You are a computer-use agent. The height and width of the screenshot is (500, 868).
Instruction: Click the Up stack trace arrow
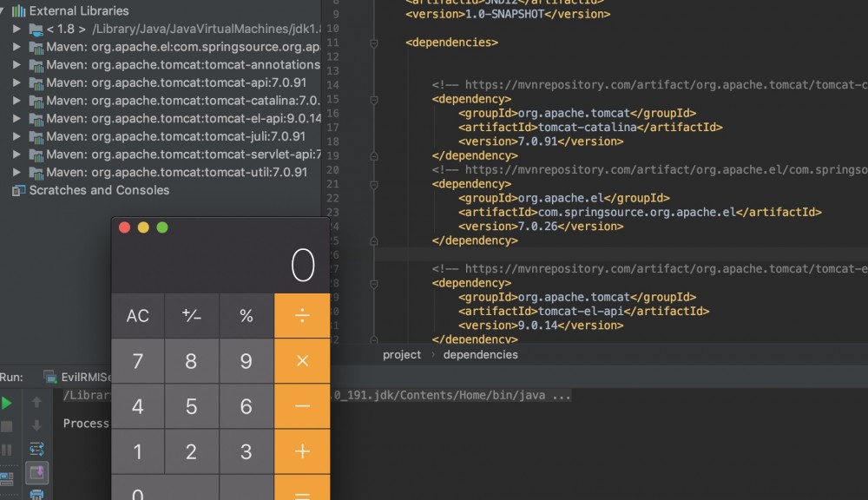[x=36, y=403]
